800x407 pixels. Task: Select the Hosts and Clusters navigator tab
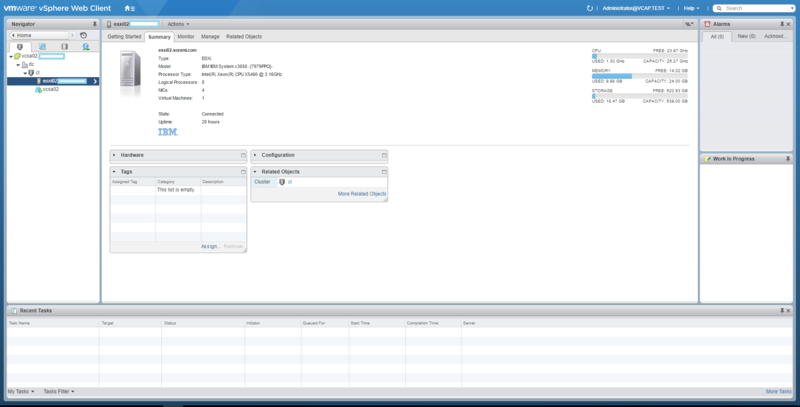point(20,46)
